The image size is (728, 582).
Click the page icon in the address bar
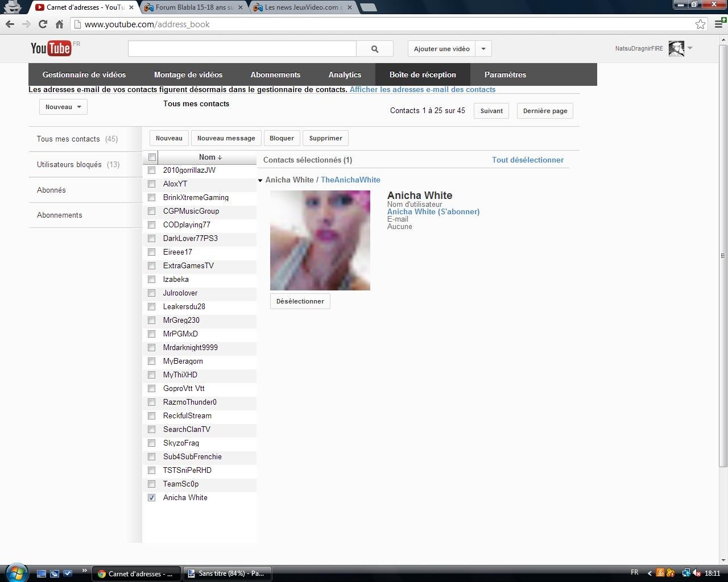[x=78, y=24]
